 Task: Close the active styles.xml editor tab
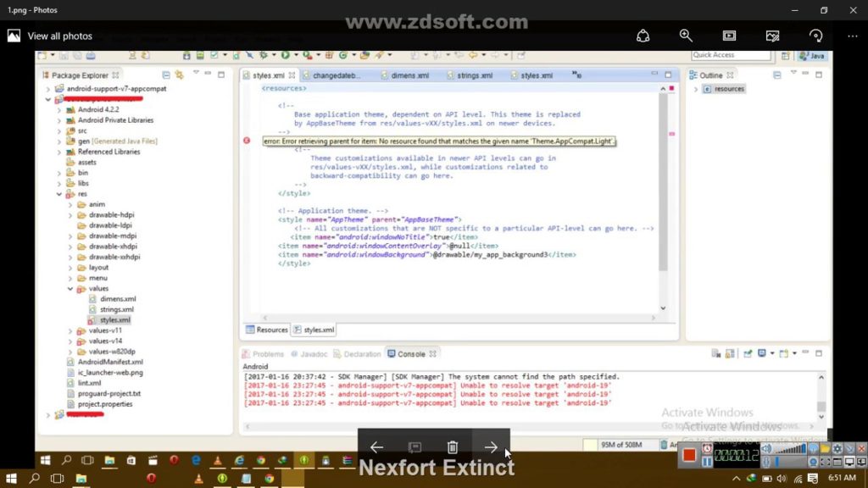[x=292, y=75]
